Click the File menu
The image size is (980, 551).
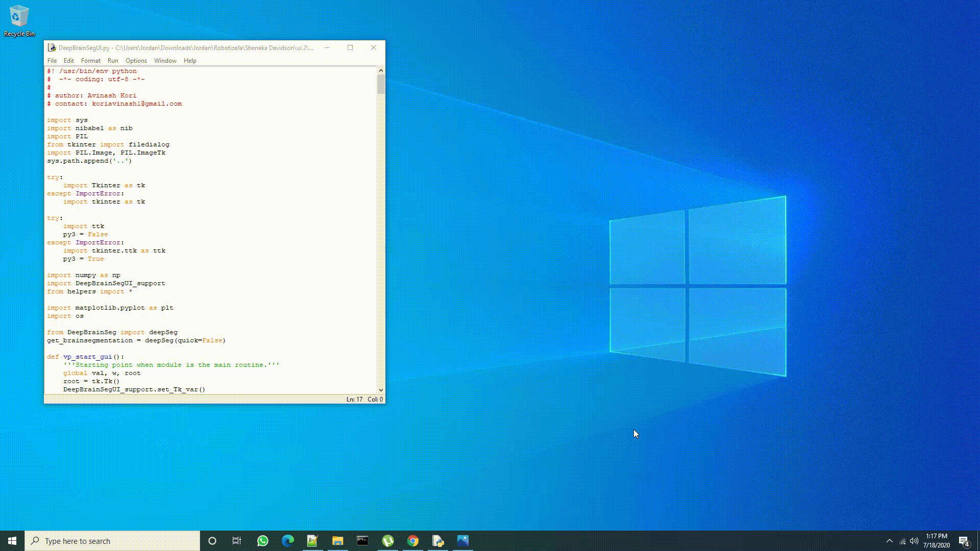(x=52, y=61)
